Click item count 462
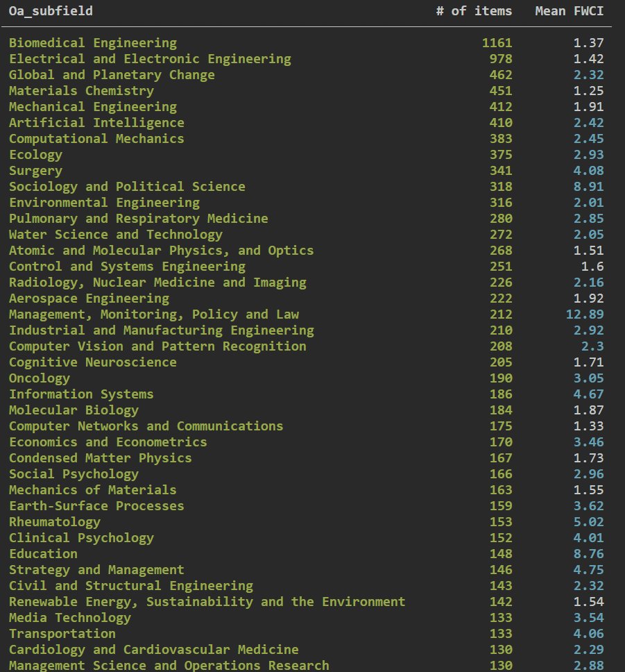 pyautogui.click(x=501, y=74)
